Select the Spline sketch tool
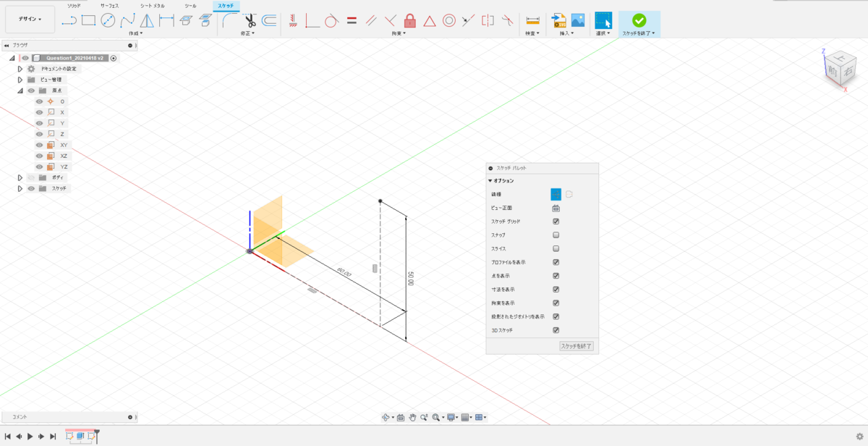The height and width of the screenshot is (446, 868). click(x=127, y=20)
